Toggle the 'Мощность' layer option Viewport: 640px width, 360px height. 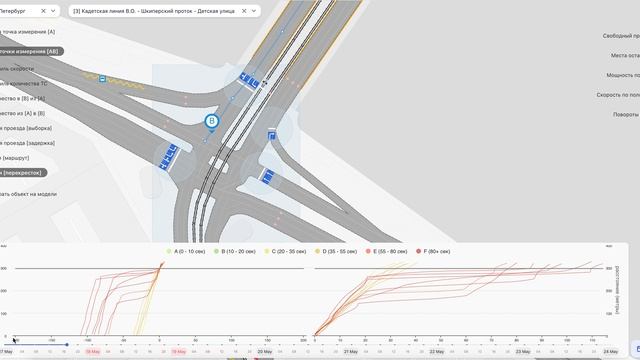(623, 75)
